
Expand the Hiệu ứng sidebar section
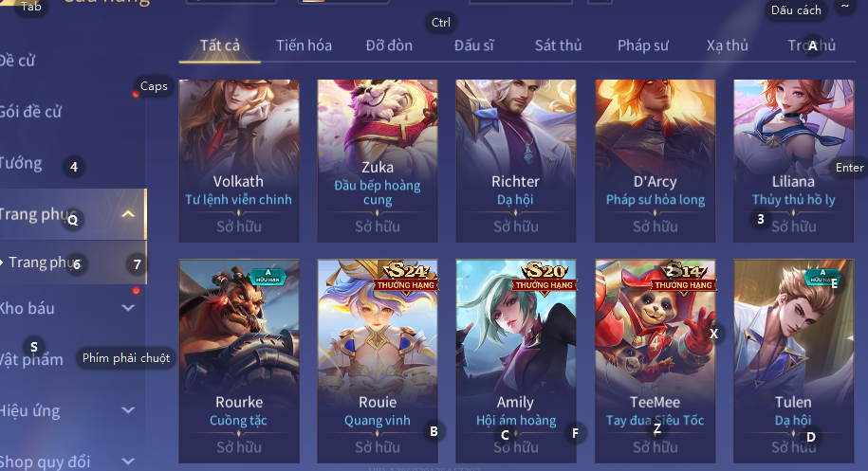coord(128,410)
